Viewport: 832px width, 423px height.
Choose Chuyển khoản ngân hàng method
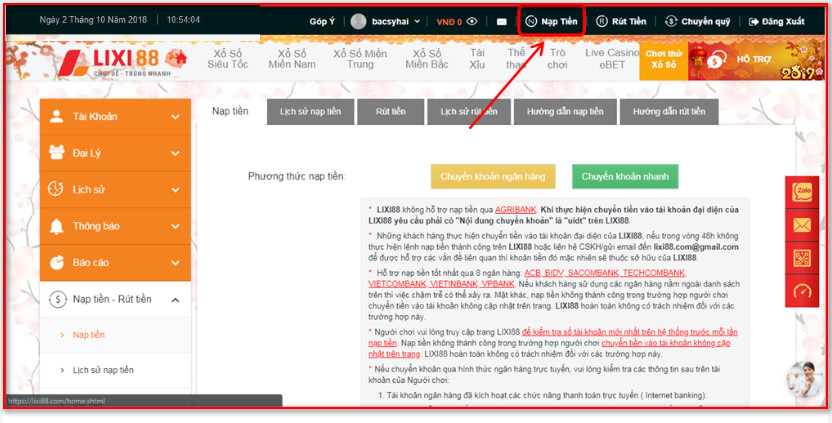tap(493, 177)
